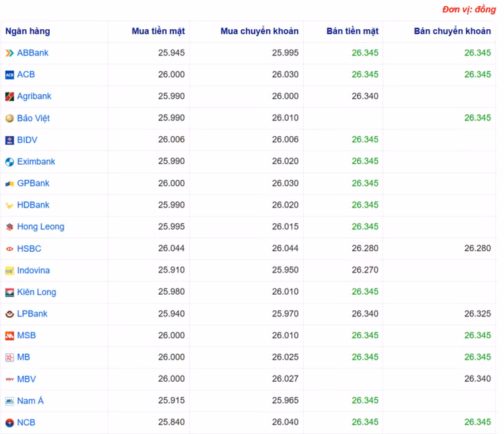Click the ACB bank logo icon
Screen dimensions: 504x434
[x=9, y=75]
